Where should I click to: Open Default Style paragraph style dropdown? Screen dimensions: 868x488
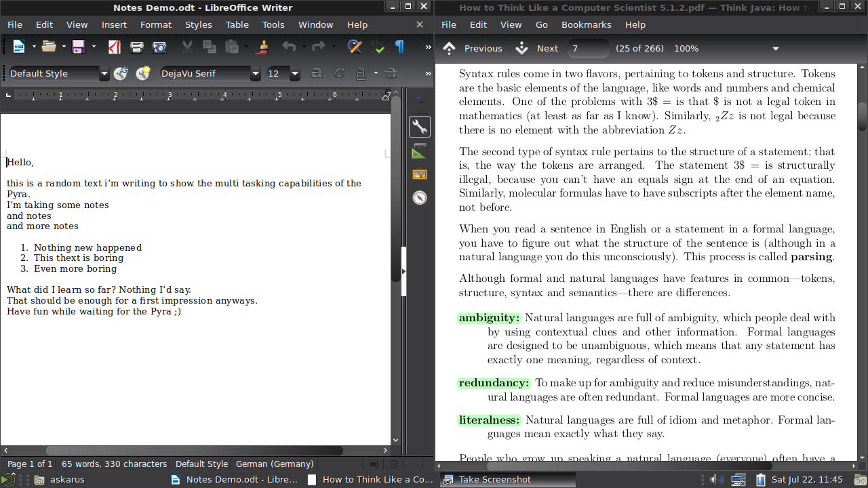[104, 73]
